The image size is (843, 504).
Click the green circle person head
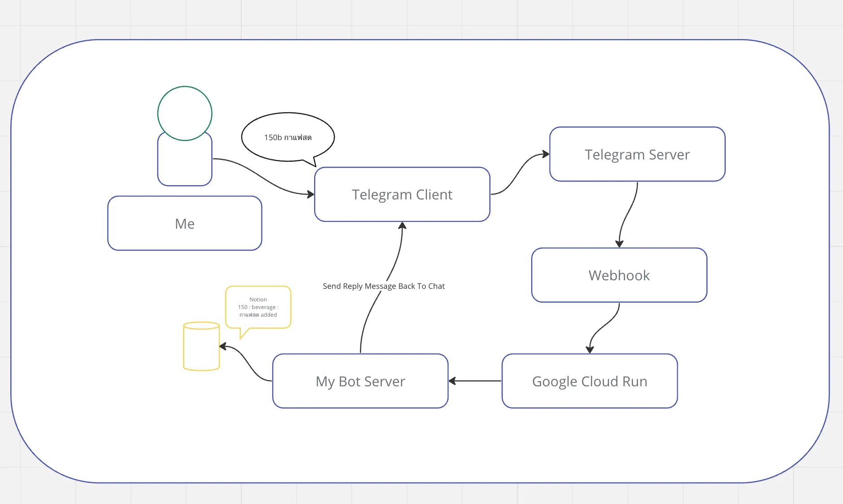tap(185, 113)
